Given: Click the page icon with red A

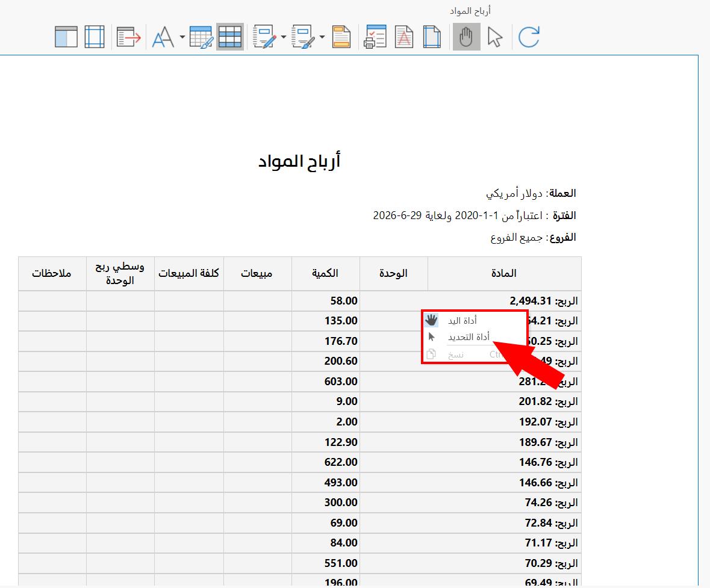Looking at the screenshot, I should click(404, 37).
